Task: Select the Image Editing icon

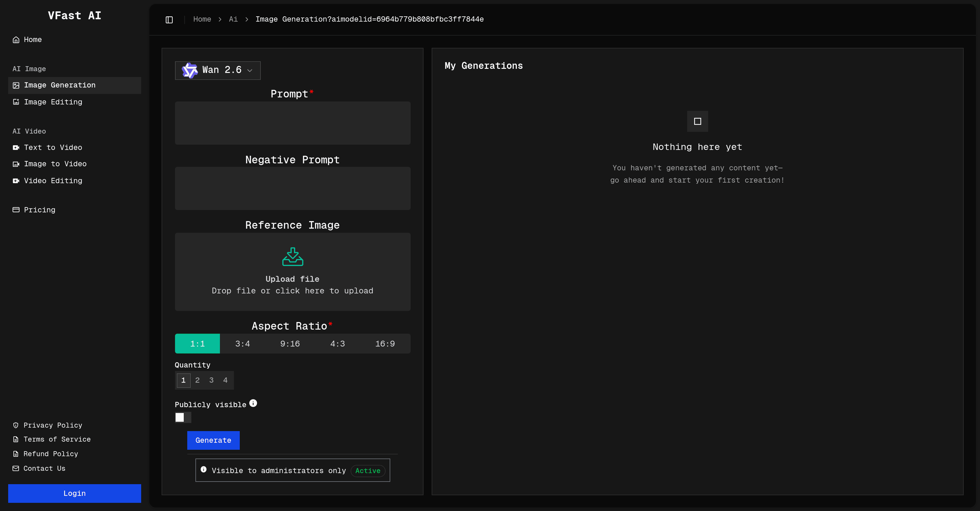Action: pyautogui.click(x=16, y=102)
